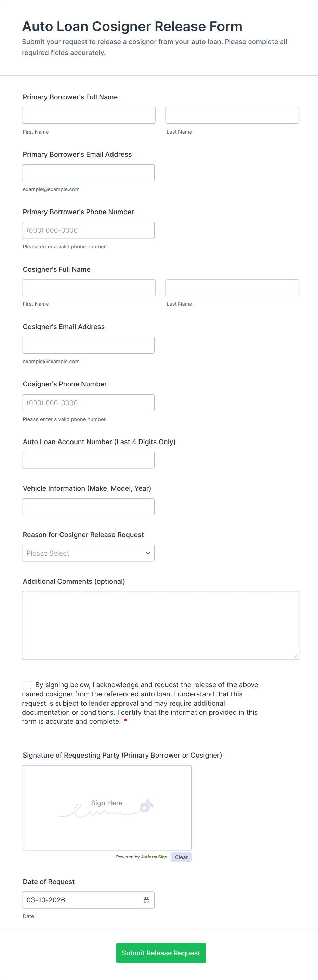Viewport: 318px width, 980px height.
Task: Open the Jotform Sign link
Action: (x=154, y=857)
